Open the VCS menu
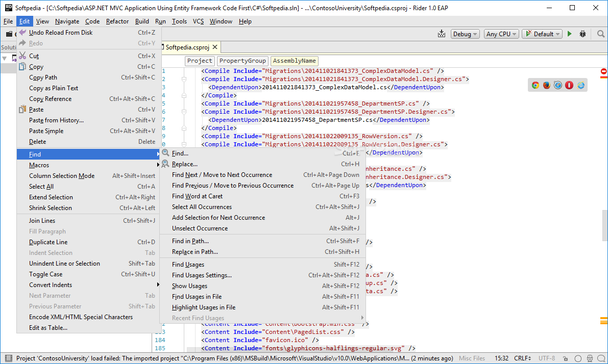This screenshot has width=608, height=364. point(198,21)
